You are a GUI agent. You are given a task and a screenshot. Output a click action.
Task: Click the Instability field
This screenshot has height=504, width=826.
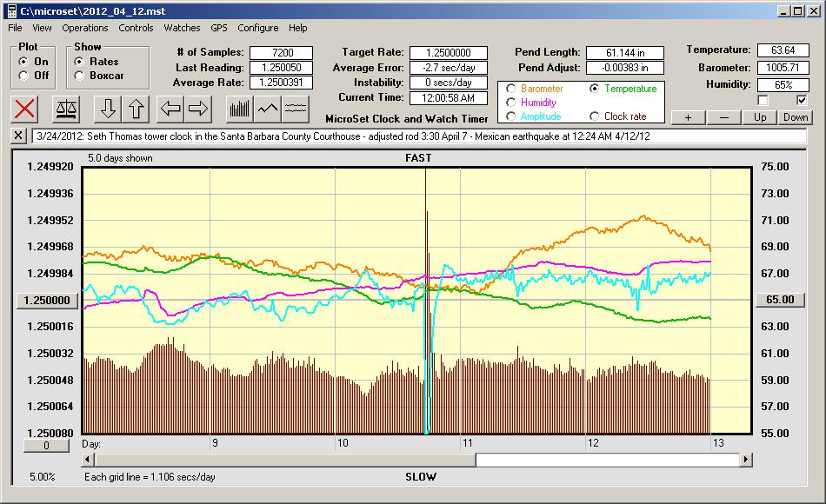point(449,83)
